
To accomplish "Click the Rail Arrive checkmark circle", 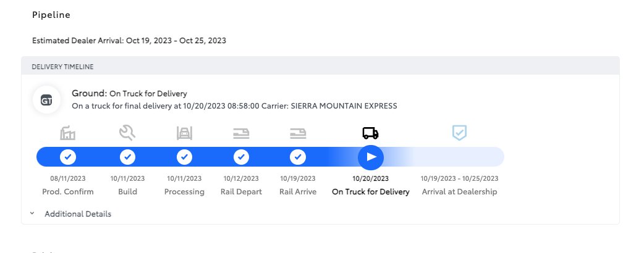I will coord(298,157).
